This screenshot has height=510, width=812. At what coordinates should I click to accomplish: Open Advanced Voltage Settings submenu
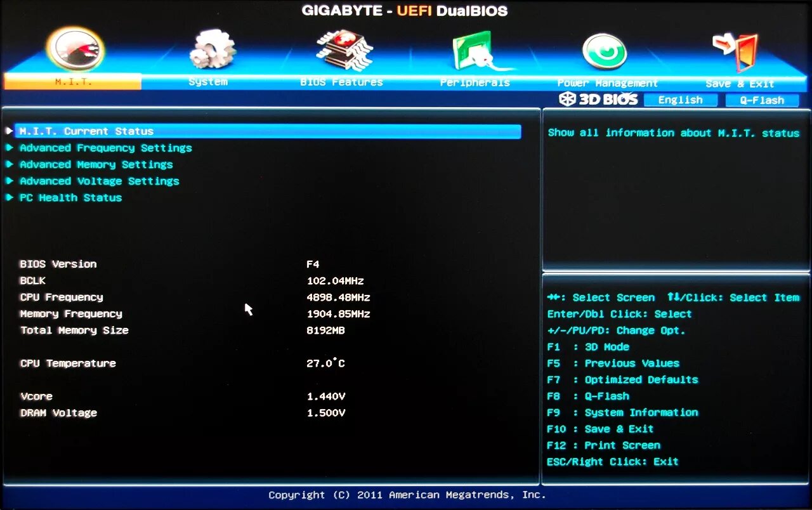[x=100, y=181]
